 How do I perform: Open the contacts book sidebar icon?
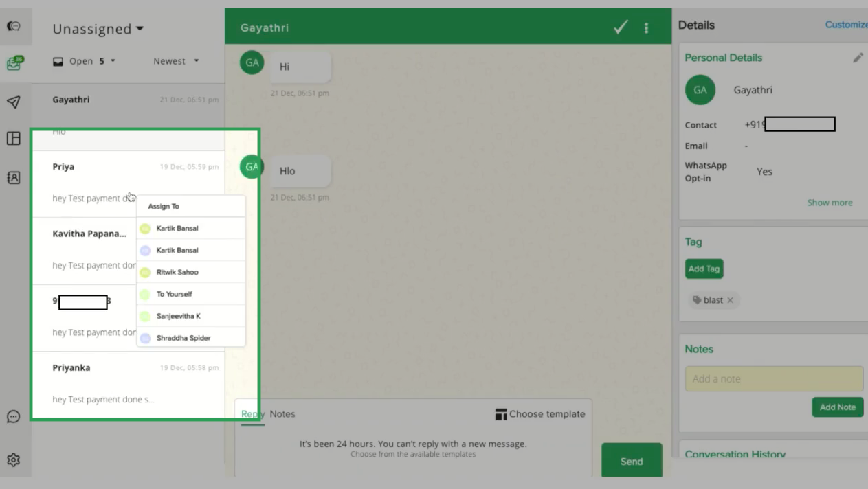coord(14,177)
